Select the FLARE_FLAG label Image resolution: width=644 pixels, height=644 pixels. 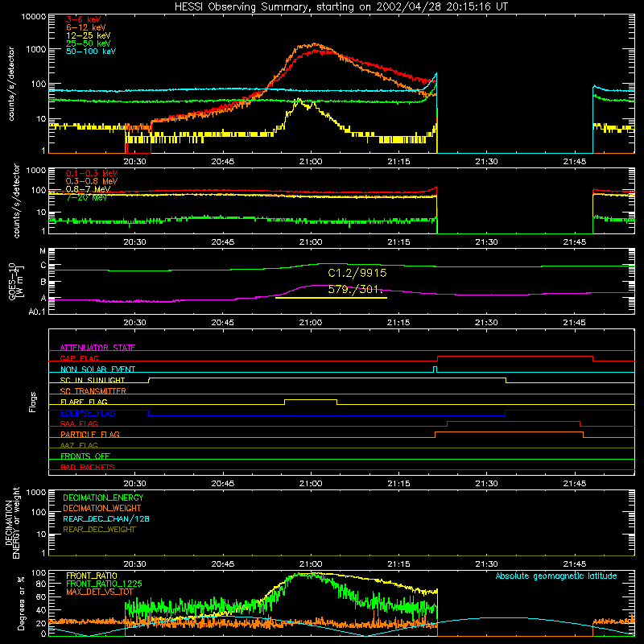(x=84, y=402)
